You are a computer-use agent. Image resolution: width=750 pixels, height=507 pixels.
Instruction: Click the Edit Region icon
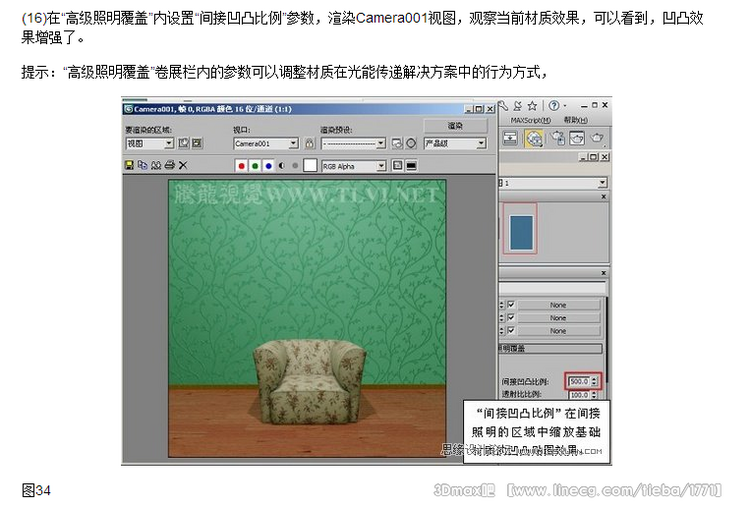pyautogui.click(x=183, y=143)
